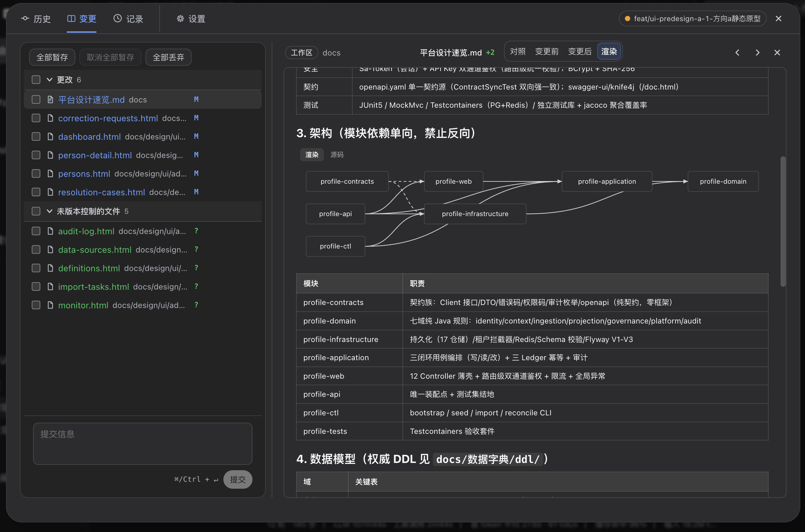Image resolution: width=805 pixels, height=532 pixels.
Task: Check data-sources.html checkbox
Action: coord(36,250)
